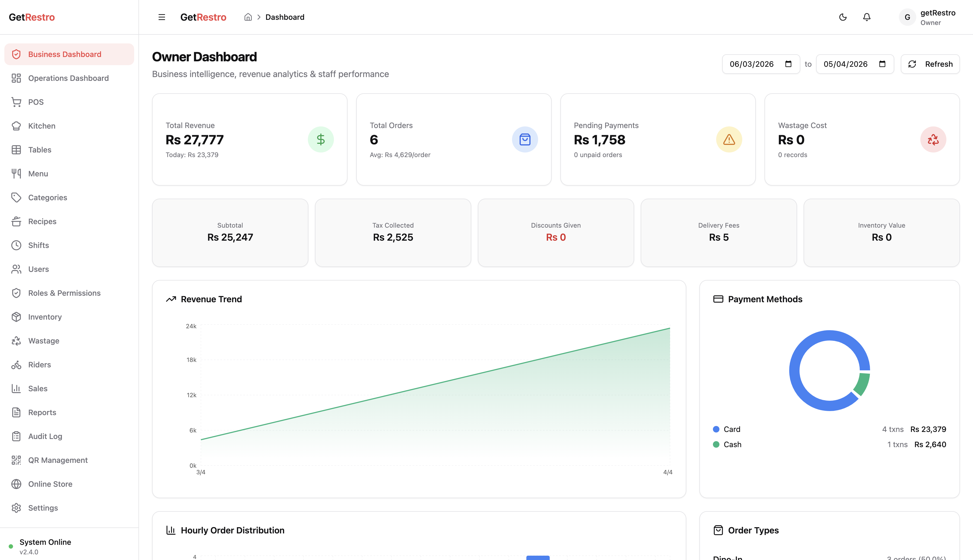Image resolution: width=973 pixels, height=560 pixels.
Task: Open QR Management from sidebar
Action: pyautogui.click(x=58, y=460)
